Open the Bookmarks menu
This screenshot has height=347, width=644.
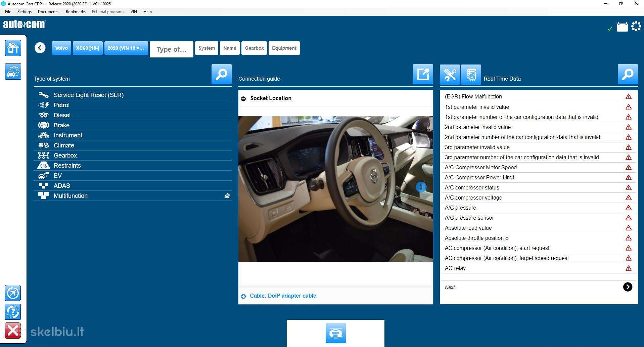pos(76,12)
